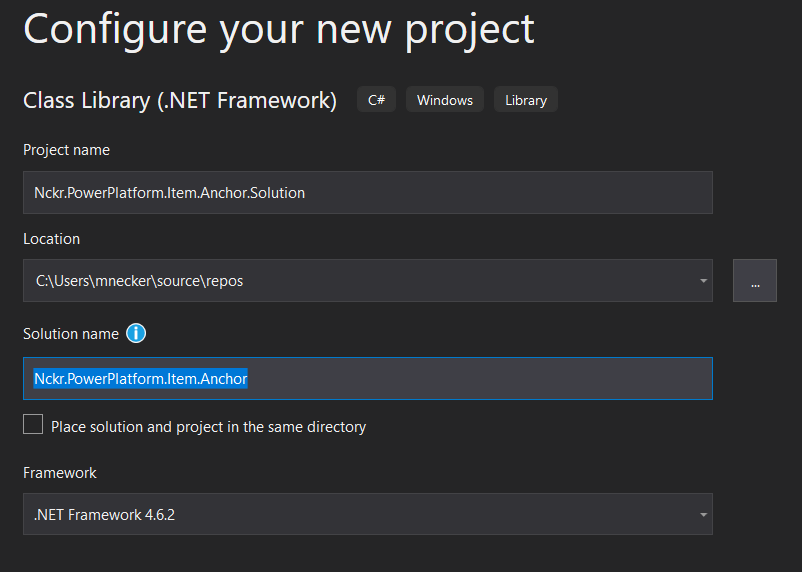Select the Library project type tag
The width and height of the screenshot is (802, 572).
[526, 100]
